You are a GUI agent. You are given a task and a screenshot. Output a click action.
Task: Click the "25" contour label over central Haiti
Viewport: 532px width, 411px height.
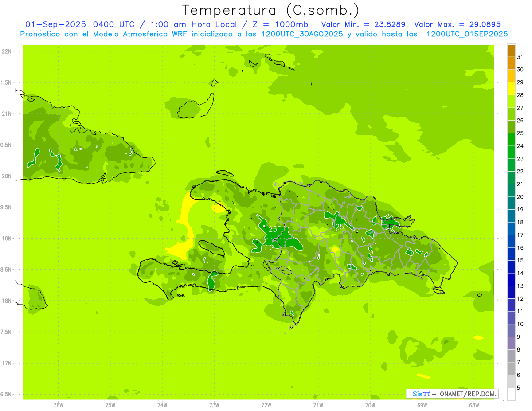pos(273,229)
